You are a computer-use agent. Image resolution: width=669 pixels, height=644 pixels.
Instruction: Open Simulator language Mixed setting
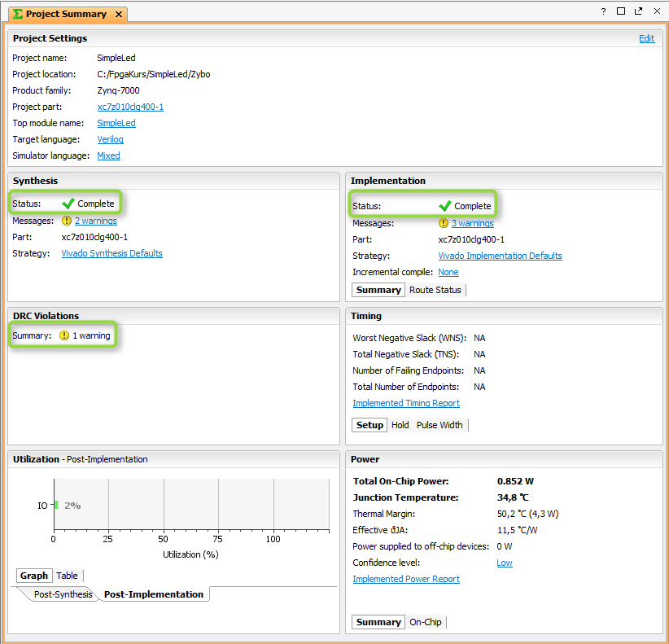108,156
